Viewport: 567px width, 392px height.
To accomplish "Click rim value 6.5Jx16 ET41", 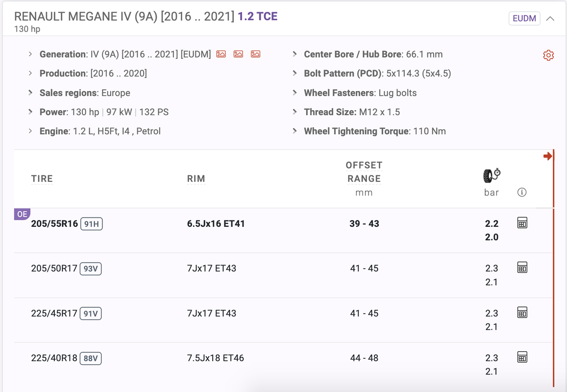I will [x=216, y=224].
